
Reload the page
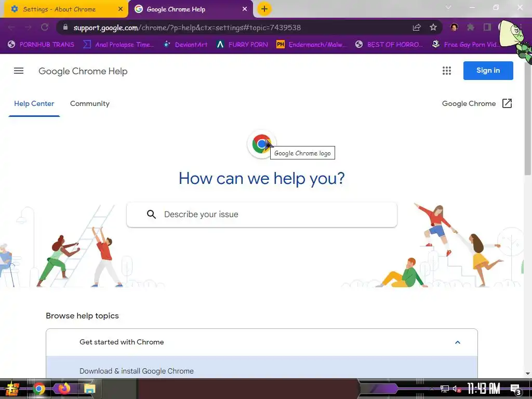(x=45, y=28)
